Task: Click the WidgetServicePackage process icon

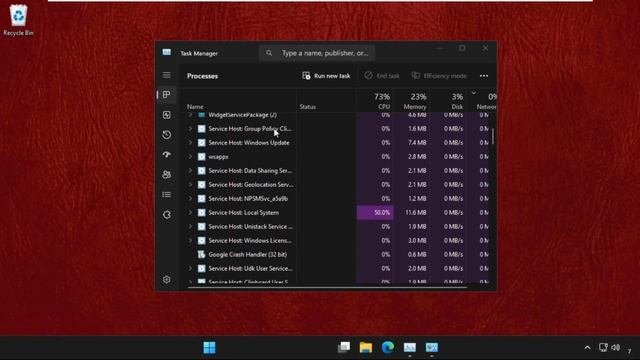Action: 201,115
